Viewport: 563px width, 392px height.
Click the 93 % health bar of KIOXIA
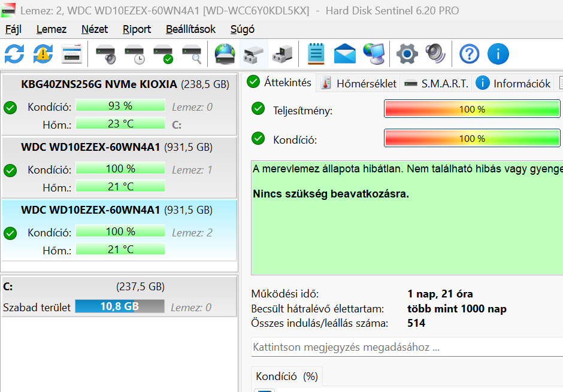(x=120, y=106)
